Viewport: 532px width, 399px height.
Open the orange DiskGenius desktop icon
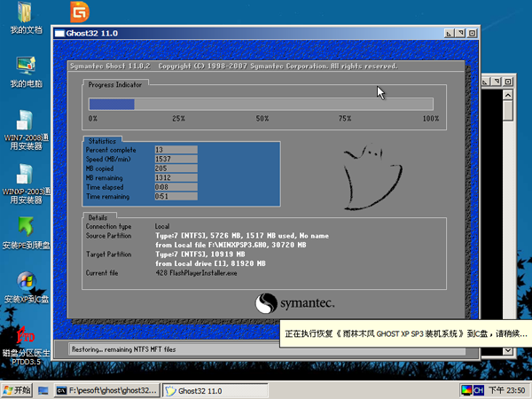coord(80,12)
